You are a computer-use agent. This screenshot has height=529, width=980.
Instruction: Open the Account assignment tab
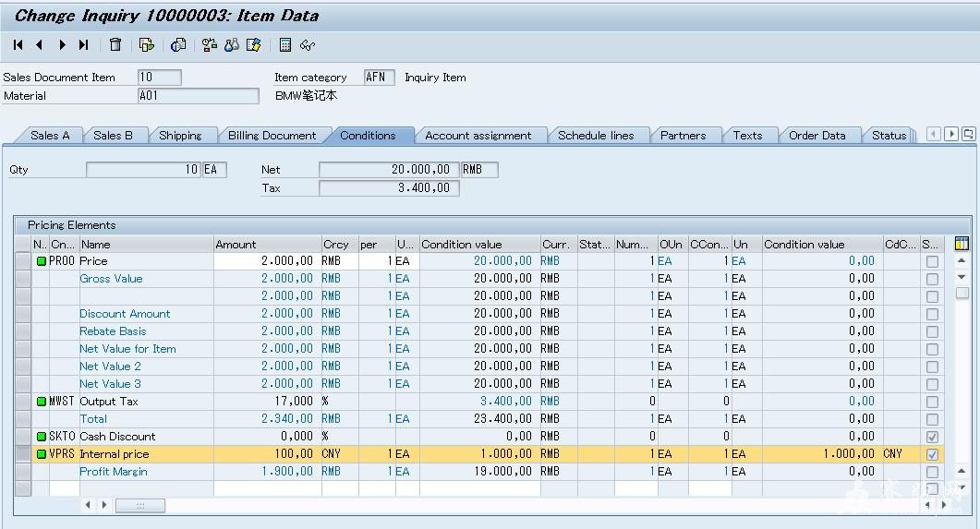click(478, 136)
